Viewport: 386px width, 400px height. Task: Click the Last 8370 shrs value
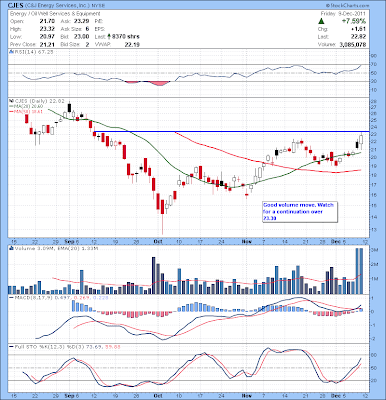coord(126,37)
